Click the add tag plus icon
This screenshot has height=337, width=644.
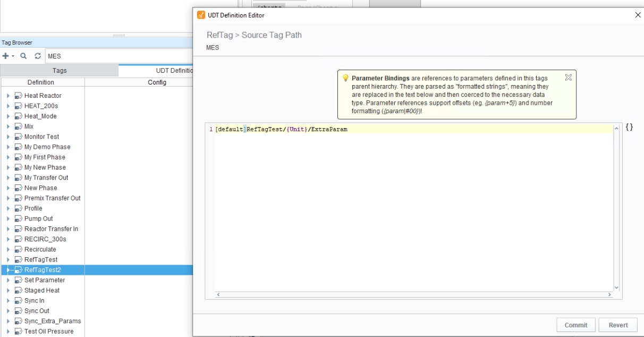(x=6, y=56)
